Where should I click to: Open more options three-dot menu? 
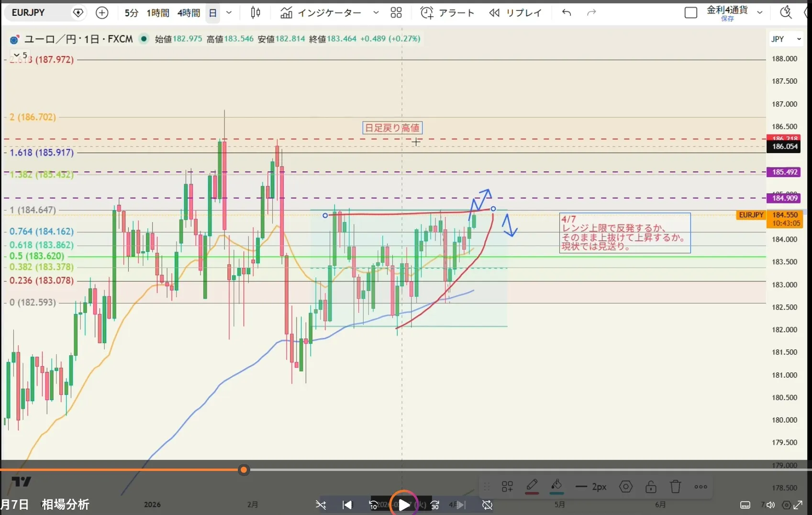[701, 487]
